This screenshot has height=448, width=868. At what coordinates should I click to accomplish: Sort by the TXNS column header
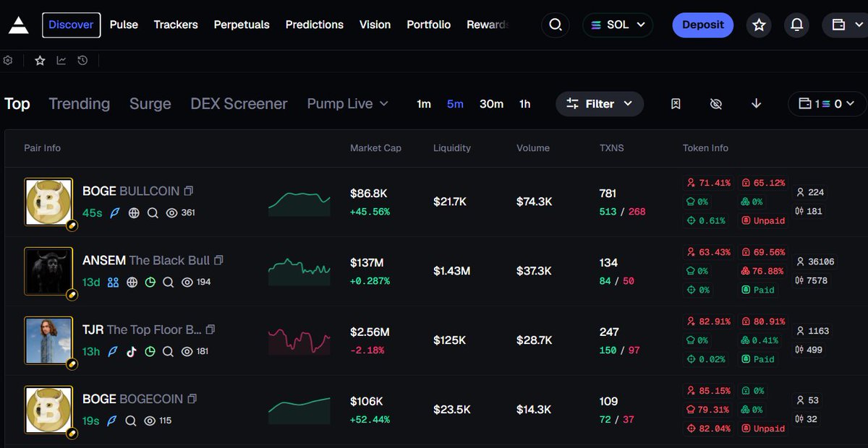[x=611, y=148]
